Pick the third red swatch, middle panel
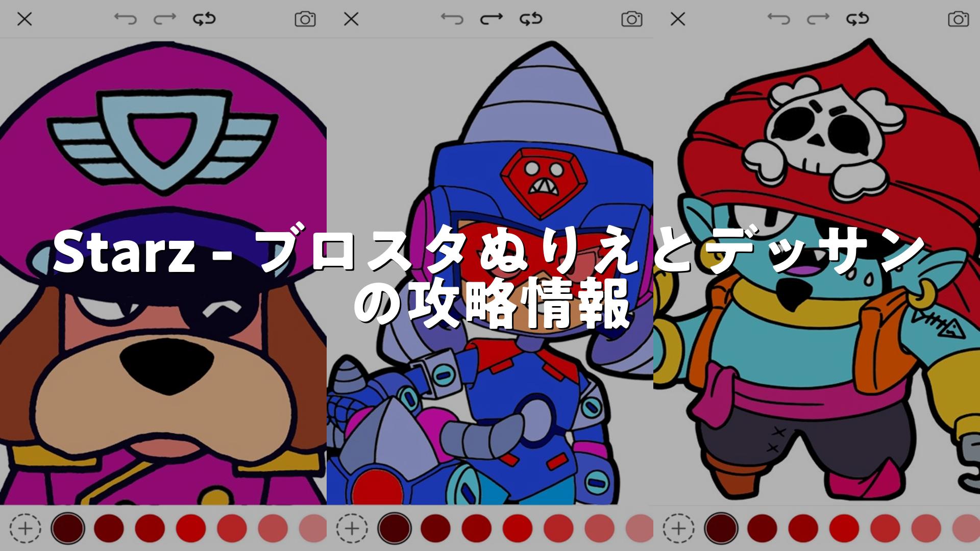The width and height of the screenshot is (980, 551). point(476,528)
